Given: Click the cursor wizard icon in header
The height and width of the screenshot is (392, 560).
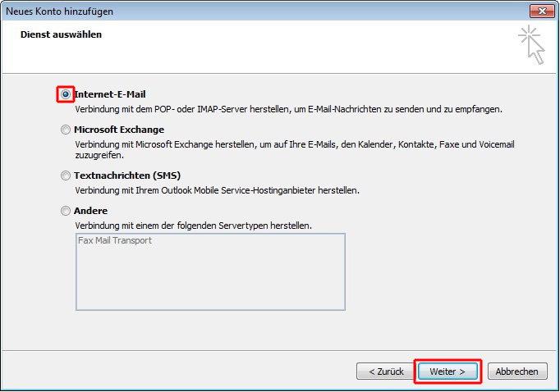Looking at the screenshot, I should click(x=532, y=44).
